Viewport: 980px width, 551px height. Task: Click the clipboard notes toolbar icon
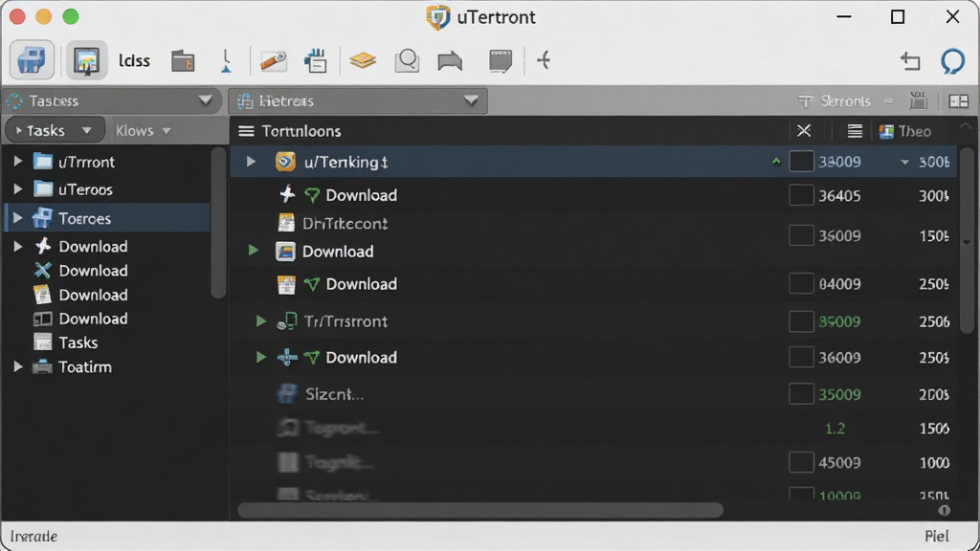pos(316,60)
